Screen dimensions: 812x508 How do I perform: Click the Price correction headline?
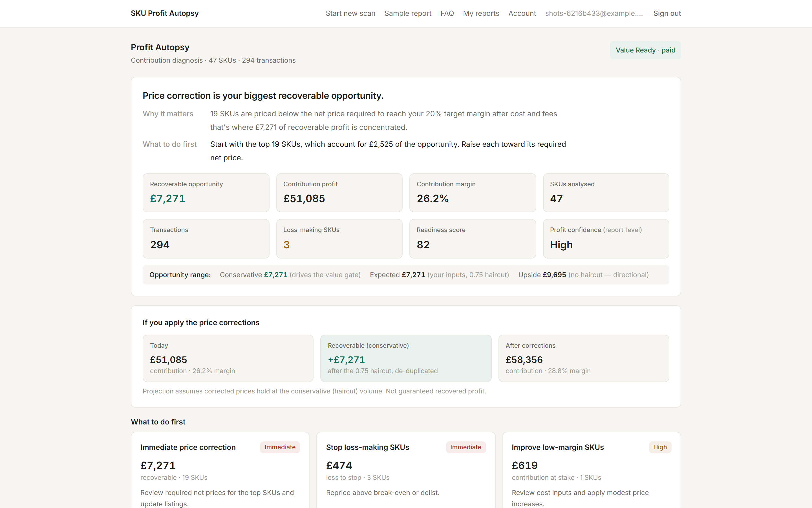pyautogui.click(x=263, y=96)
